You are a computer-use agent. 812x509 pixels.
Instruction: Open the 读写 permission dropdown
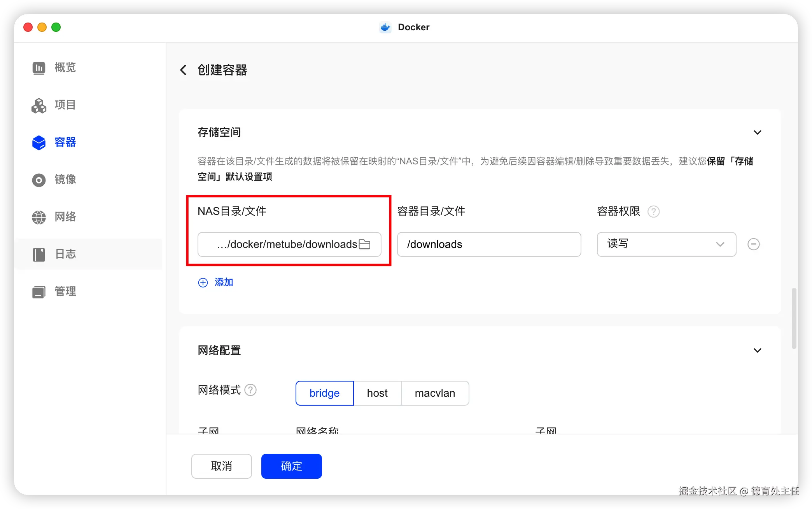coord(666,244)
